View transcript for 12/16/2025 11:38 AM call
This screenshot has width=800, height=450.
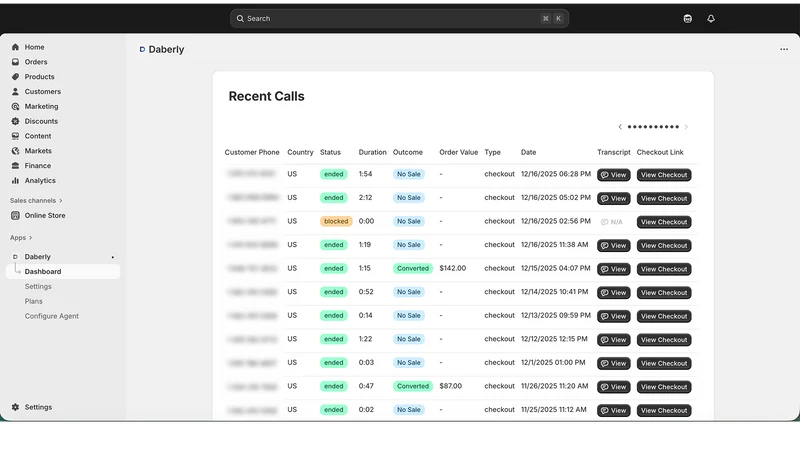click(x=613, y=245)
